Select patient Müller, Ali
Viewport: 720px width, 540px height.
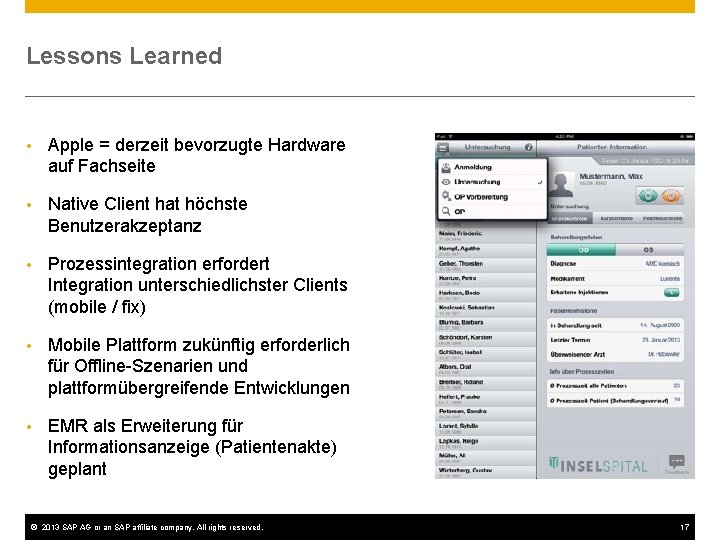point(485,457)
